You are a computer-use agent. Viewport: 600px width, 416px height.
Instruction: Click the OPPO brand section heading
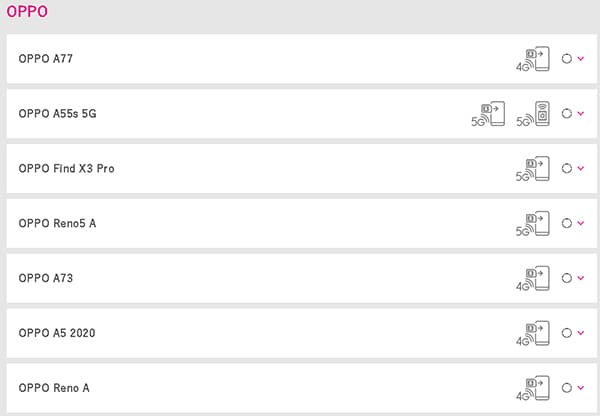[x=27, y=11]
